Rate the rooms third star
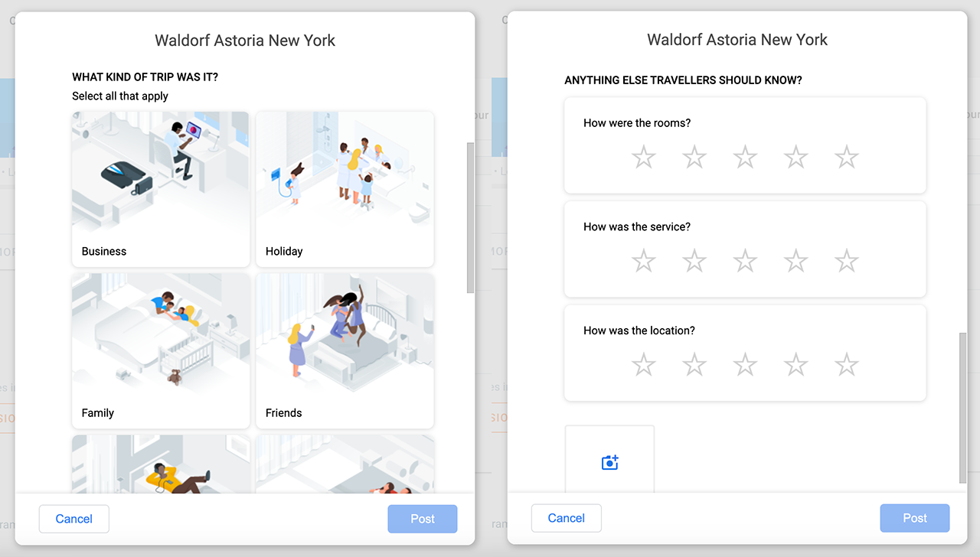980x557 pixels. coord(745,158)
